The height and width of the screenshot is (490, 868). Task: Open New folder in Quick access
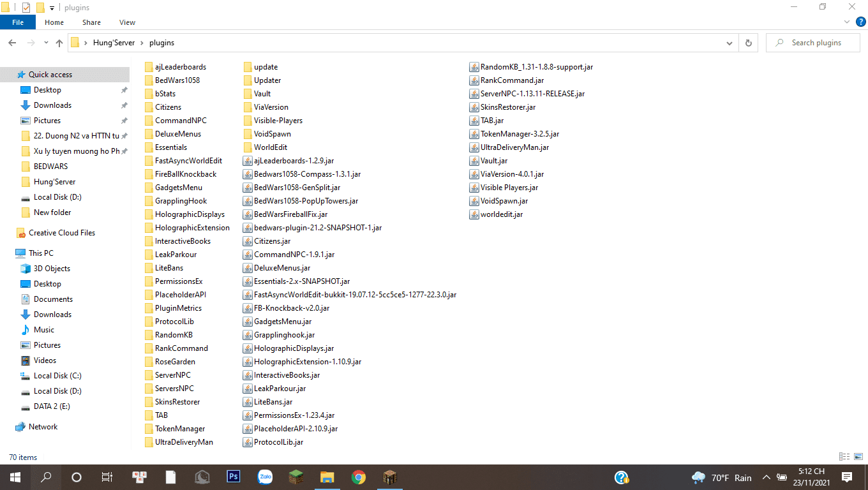pos(52,212)
